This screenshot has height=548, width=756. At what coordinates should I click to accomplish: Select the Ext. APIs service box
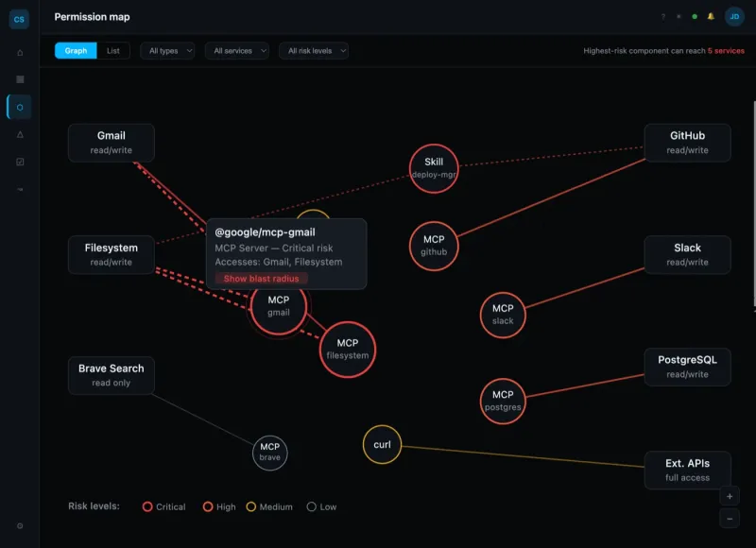point(688,471)
